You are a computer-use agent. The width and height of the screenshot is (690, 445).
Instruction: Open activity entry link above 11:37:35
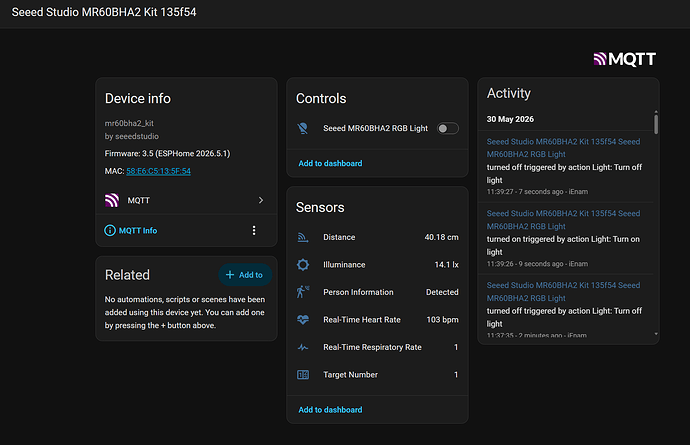point(563,291)
